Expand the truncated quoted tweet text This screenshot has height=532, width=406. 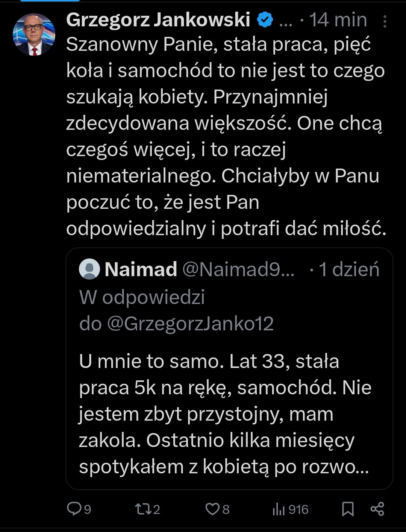tap(224, 414)
